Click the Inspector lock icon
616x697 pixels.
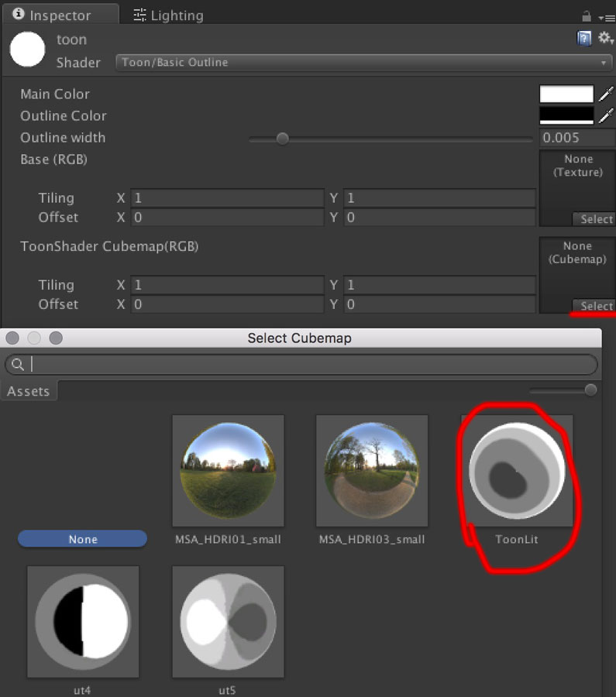click(587, 16)
